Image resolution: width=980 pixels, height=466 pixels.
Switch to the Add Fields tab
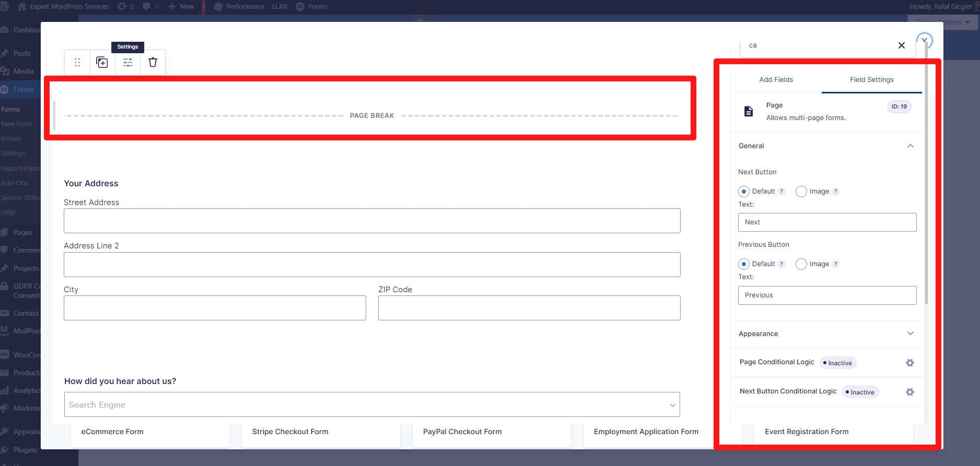point(776,80)
